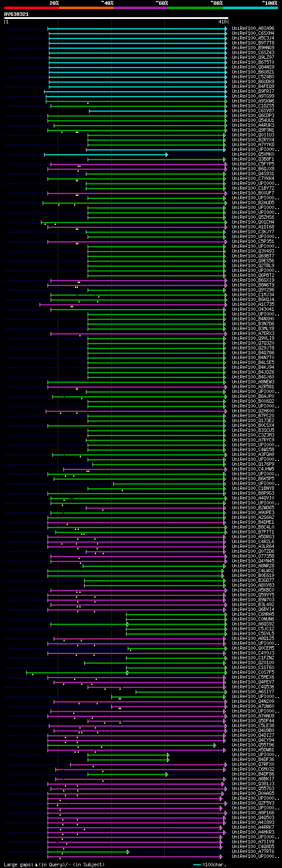This screenshot has width=282, height=868.
Task: Select label UniRef100_A5KBC0
Action: pos(253,590)
